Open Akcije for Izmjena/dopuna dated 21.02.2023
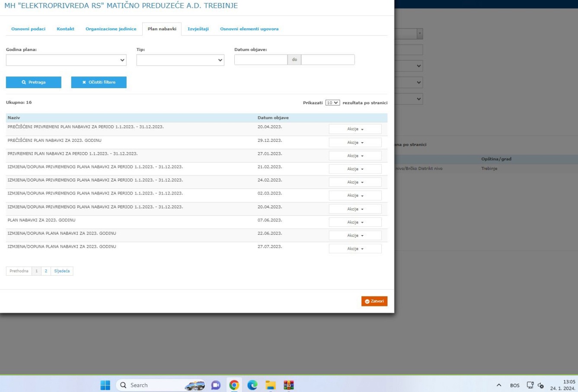Viewport: 578px width, 392px height. click(x=355, y=169)
